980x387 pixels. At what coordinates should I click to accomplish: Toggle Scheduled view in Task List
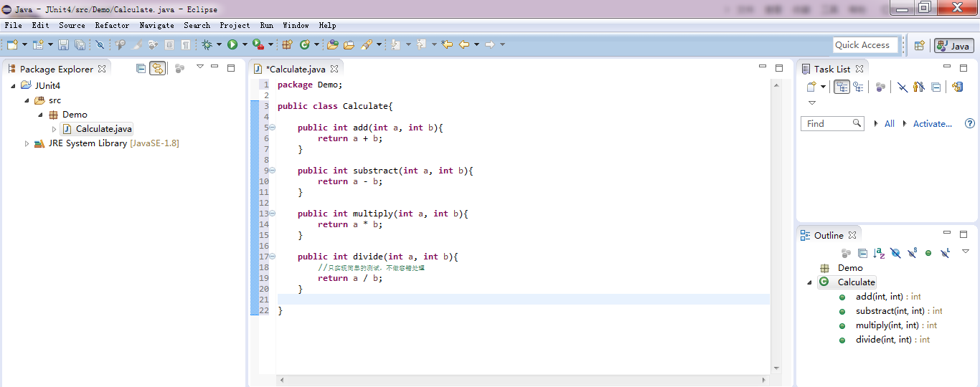[x=858, y=87]
